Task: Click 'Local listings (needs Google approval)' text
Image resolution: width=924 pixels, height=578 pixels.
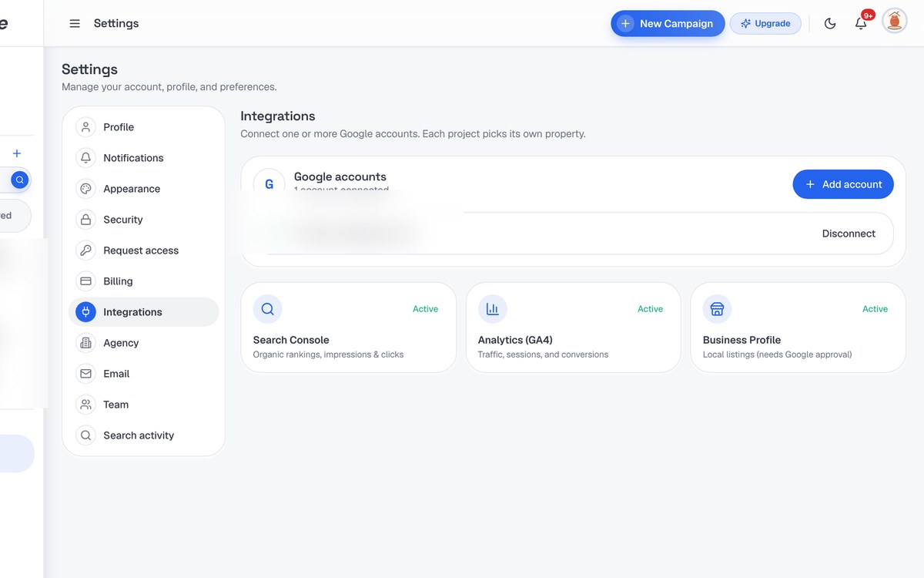Action: [x=777, y=355]
